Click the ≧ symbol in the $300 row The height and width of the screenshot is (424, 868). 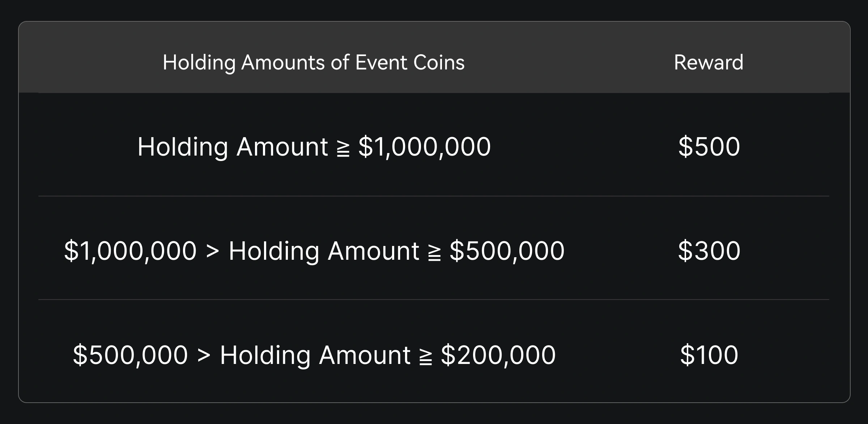[x=434, y=253]
